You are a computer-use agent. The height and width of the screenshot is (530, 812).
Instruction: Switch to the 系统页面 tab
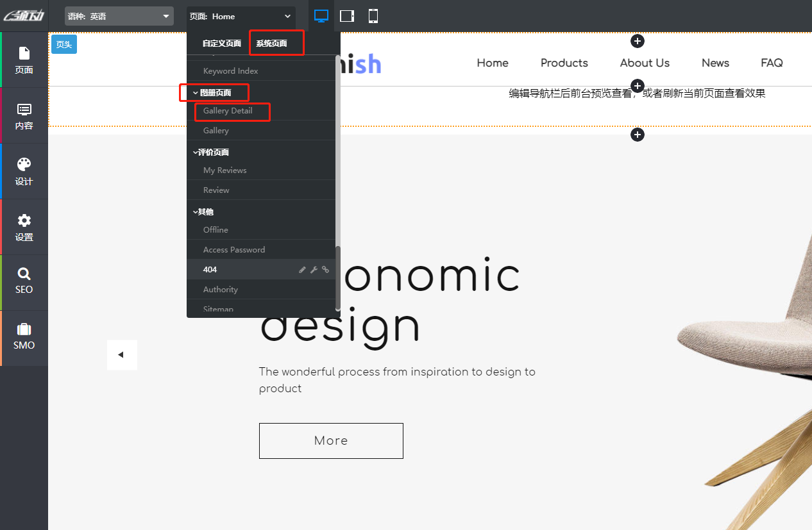[272, 44]
